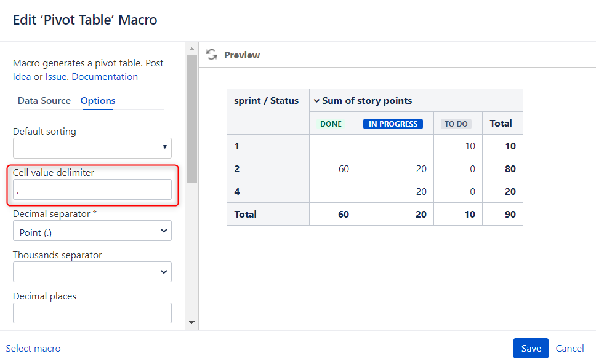Open the Select macro link
Viewport: 596px width, 364px height.
pos(33,348)
